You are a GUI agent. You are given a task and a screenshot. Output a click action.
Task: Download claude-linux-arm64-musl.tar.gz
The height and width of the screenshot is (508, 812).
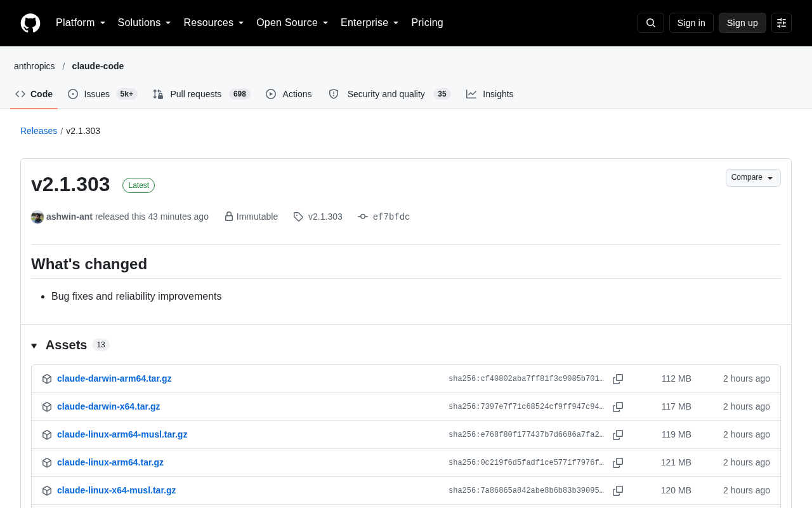(122, 434)
